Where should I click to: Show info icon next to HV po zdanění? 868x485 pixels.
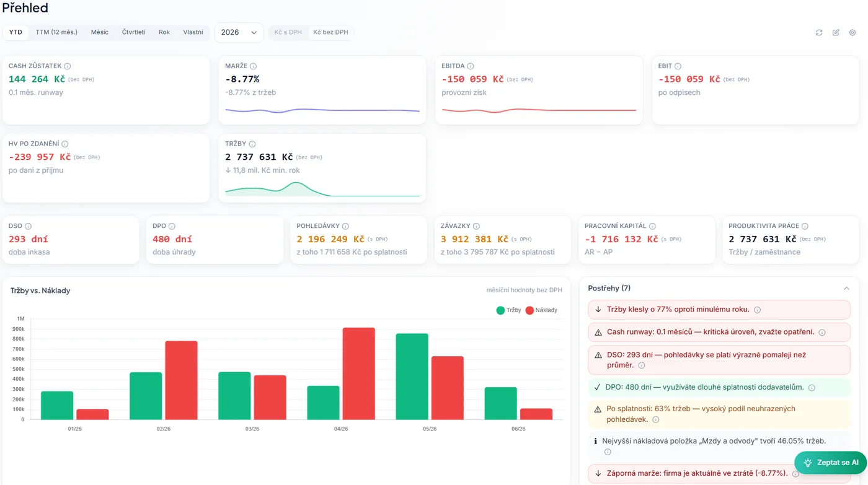click(65, 144)
